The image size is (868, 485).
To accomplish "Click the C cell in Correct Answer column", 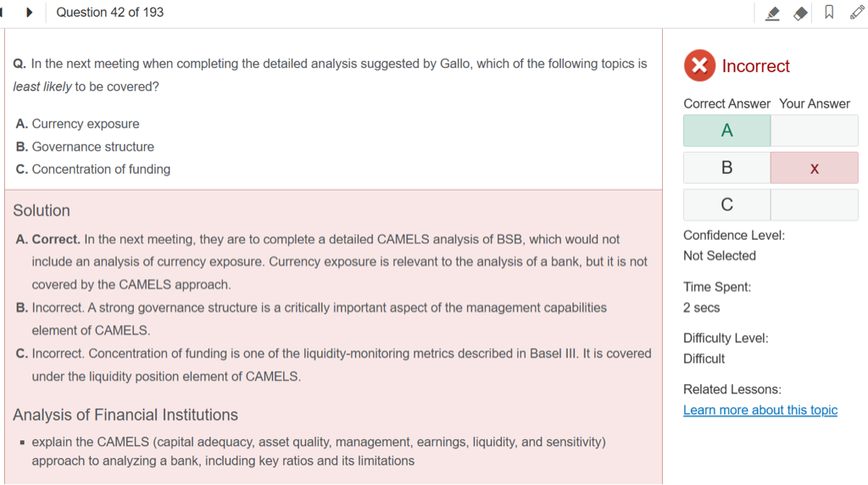I will pyautogui.click(x=726, y=205).
